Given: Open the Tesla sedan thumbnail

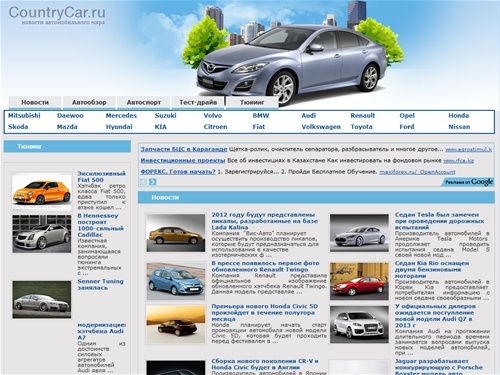Looking at the screenshot, I should coord(359,233).
